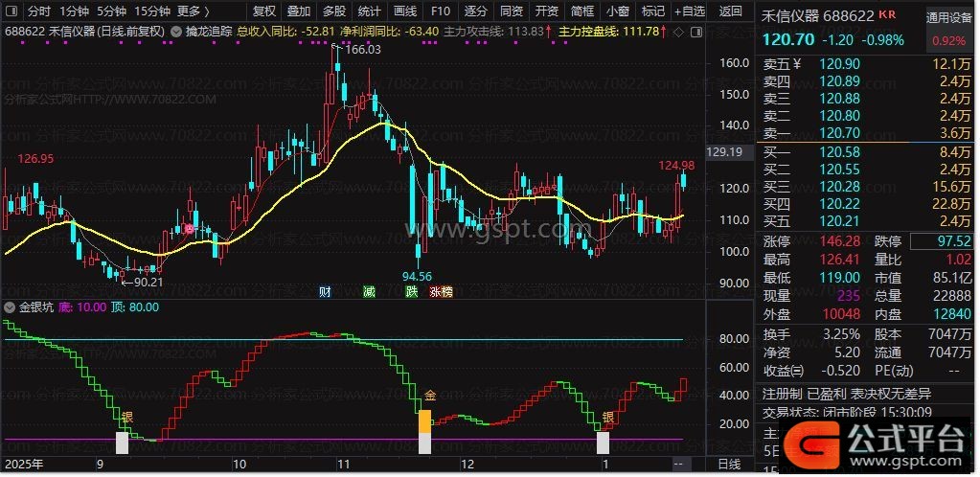980x477 pixels.
Task: Click the 返回 back button
Action: pyautogui.click(x=730, y=11)
